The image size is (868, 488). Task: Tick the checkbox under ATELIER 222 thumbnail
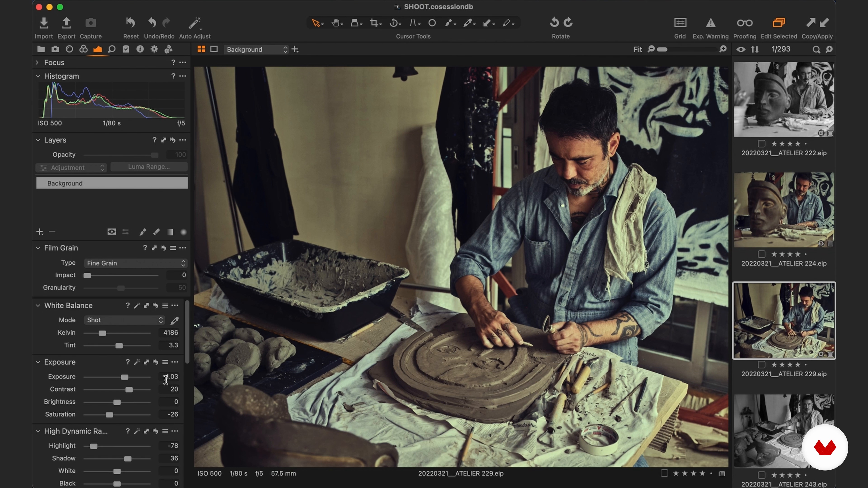coord(762,144)
